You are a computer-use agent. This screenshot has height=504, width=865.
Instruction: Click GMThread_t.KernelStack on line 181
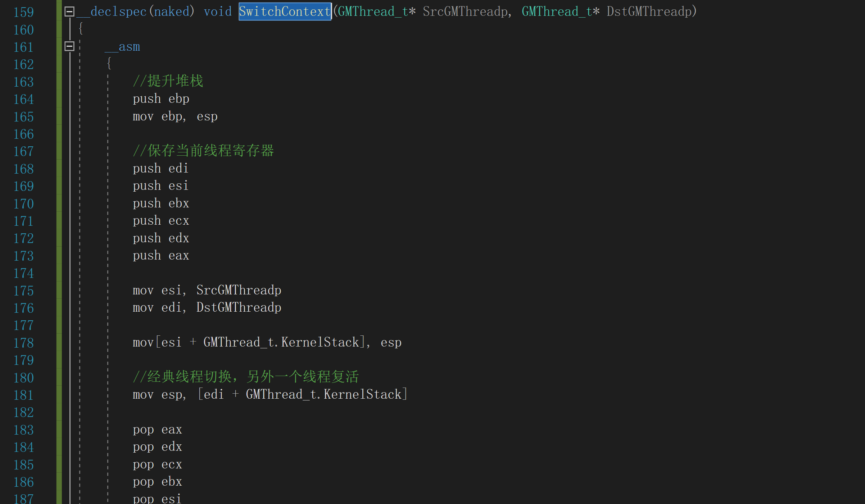324,395
